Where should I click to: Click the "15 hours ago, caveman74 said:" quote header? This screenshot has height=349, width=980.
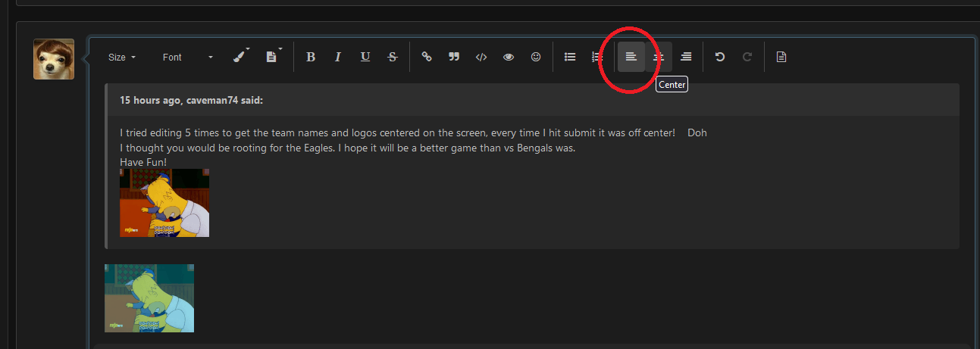[191, 100]
